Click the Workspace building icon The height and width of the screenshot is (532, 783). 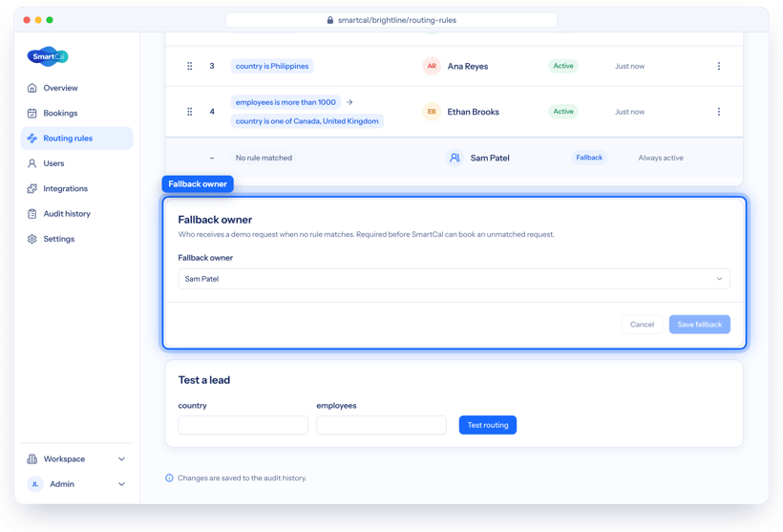pos(32,458)
